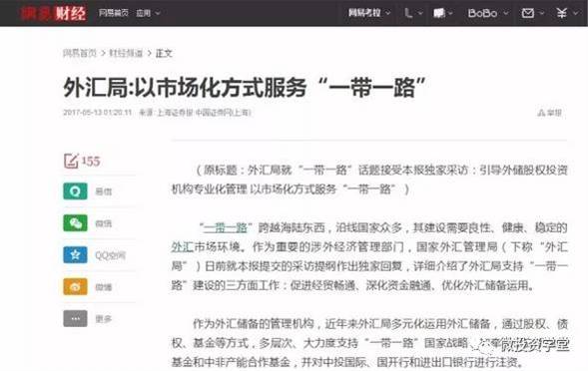The height and width of the screenshot is (371, 588).
Task: Click the 网易财经 logo
Action: click(53, 13)
